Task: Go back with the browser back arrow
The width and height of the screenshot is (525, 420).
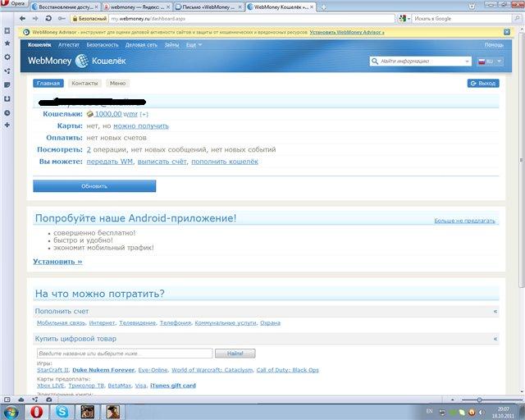Action: [22, 18]
